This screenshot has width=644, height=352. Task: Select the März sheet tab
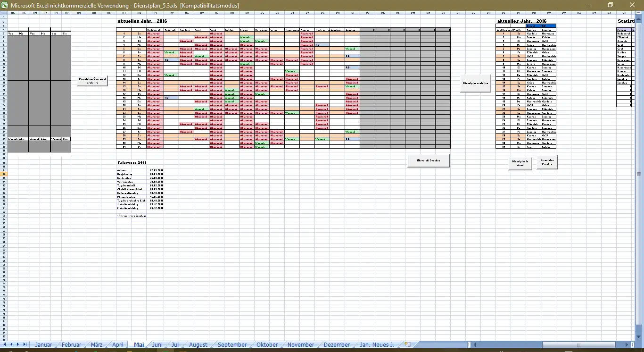pos(97,345)
